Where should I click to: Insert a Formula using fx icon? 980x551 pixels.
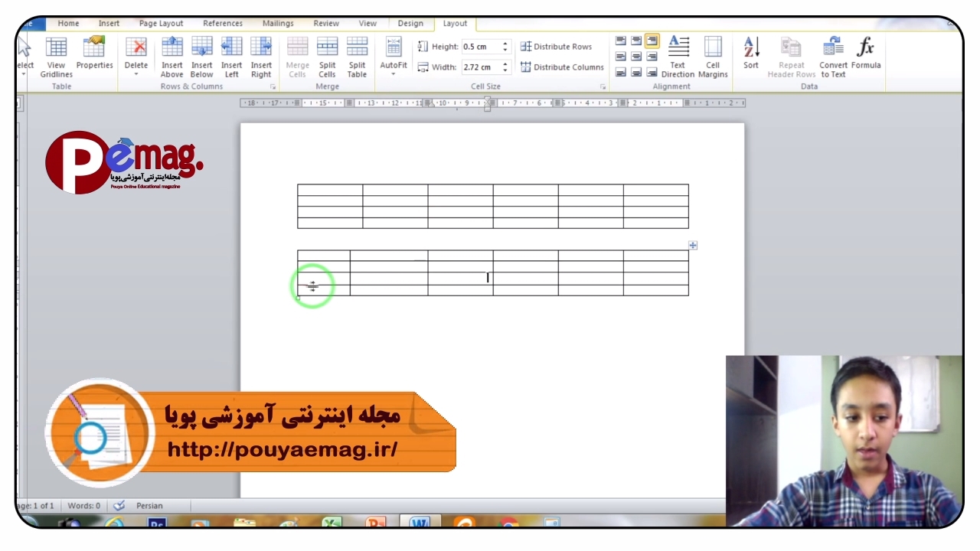click(x=865, y=54)
